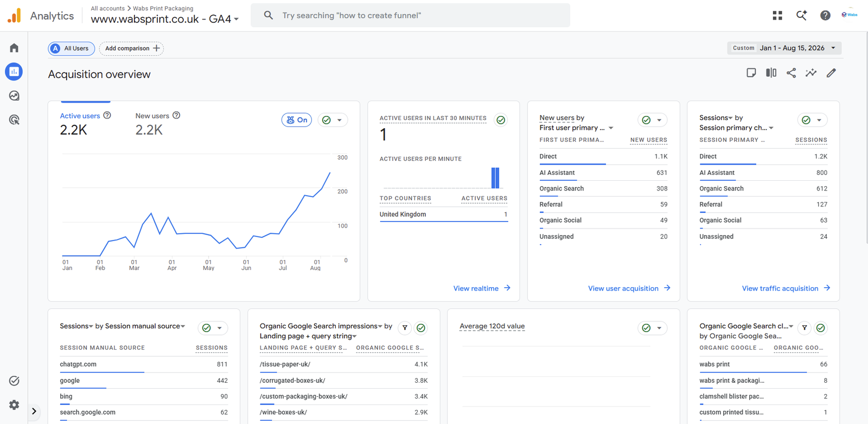
Task: Open the Admin gear icon
Action: [14, 404]
